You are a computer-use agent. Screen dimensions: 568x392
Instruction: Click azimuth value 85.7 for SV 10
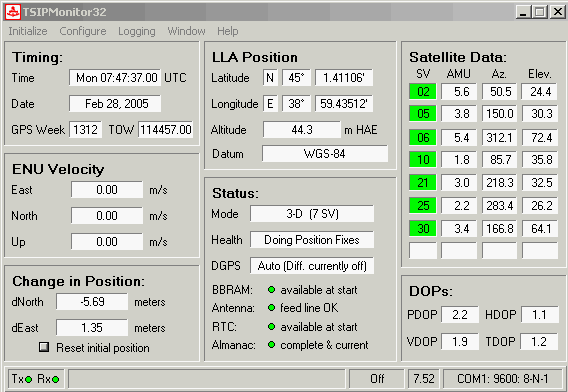coord(500,159)
